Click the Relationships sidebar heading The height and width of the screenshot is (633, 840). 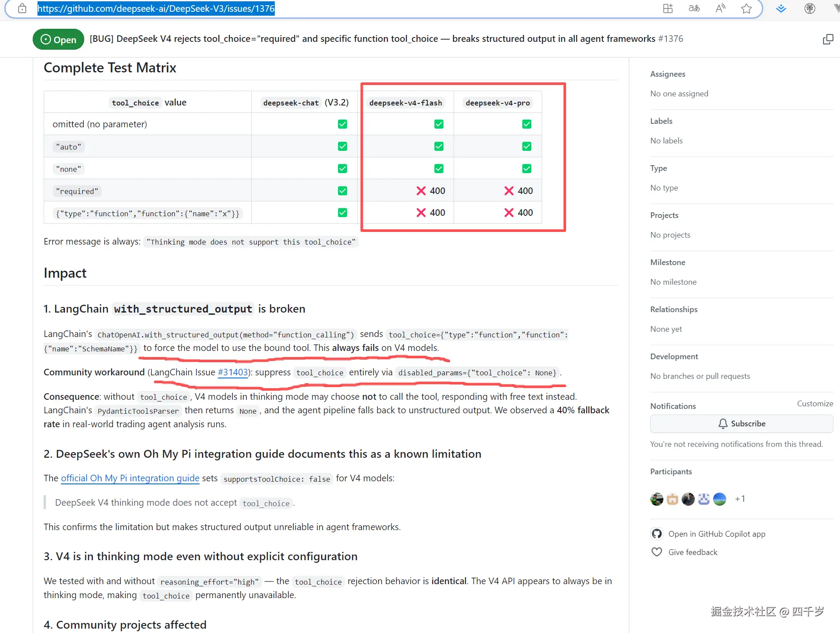coord(674,310)
